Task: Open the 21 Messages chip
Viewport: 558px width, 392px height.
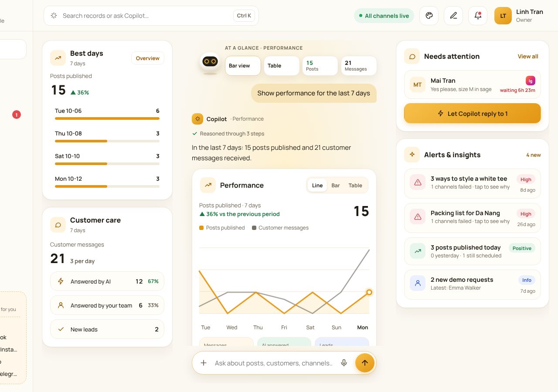Action: 359,66
